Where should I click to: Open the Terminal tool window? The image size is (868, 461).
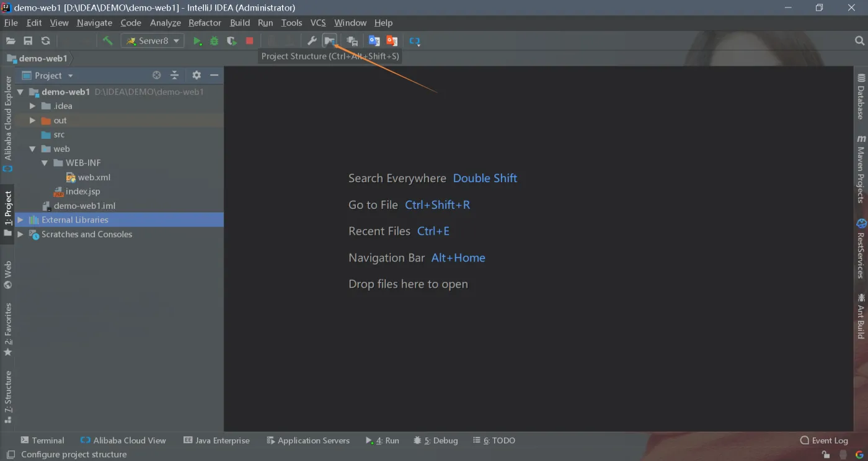pos(42,441)
